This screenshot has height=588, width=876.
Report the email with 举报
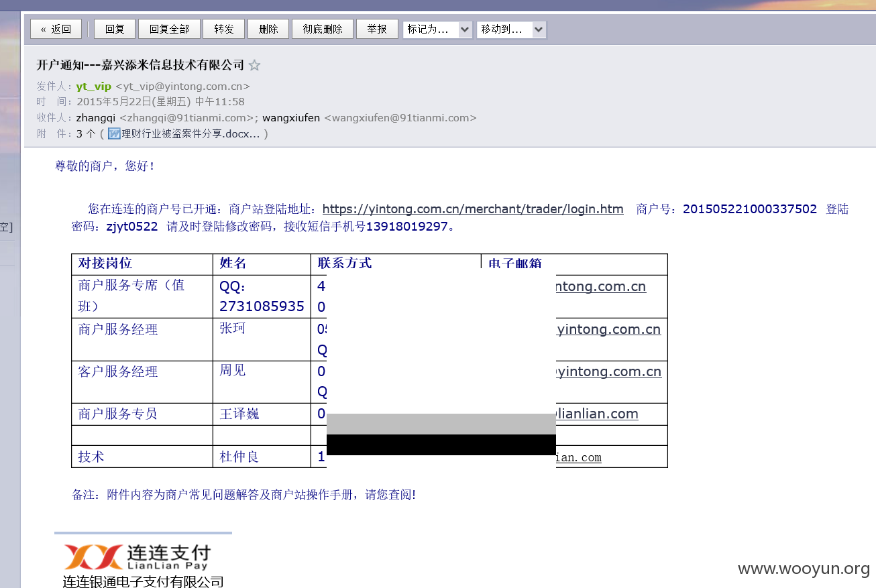377,29
